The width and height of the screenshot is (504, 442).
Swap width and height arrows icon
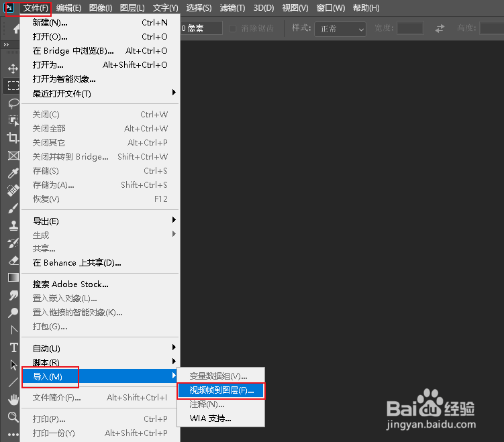(x=440, y=28)
